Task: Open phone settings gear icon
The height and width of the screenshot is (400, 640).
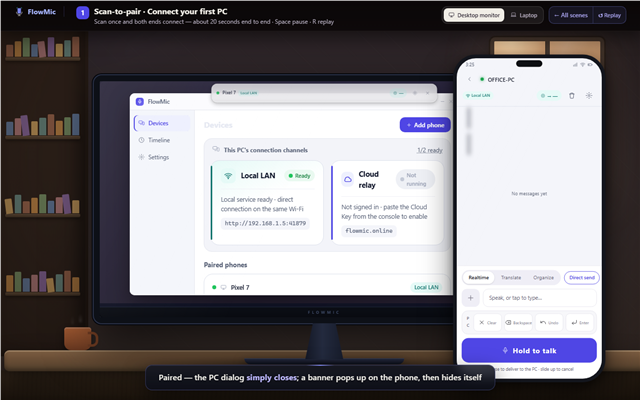Action: [589, 96]
